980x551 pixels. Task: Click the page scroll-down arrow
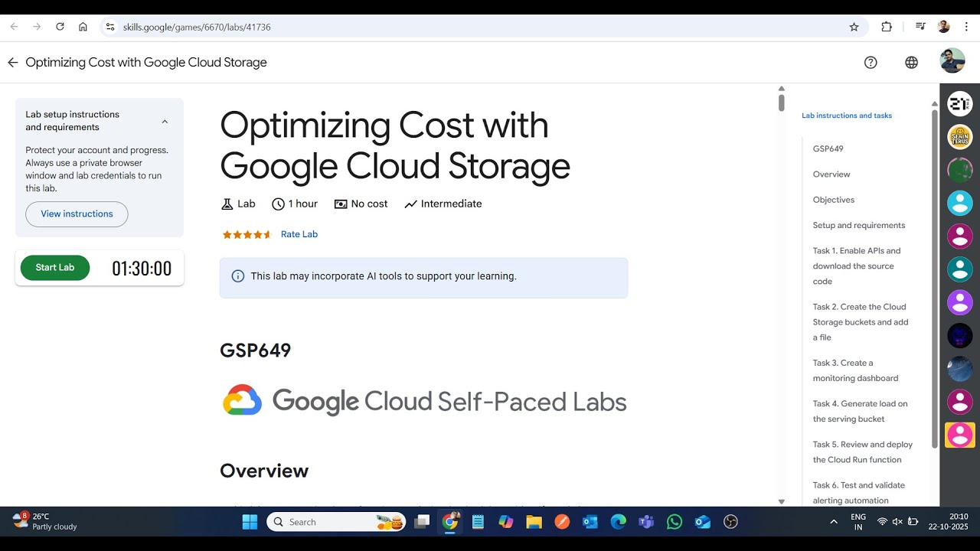coord(781,502)
